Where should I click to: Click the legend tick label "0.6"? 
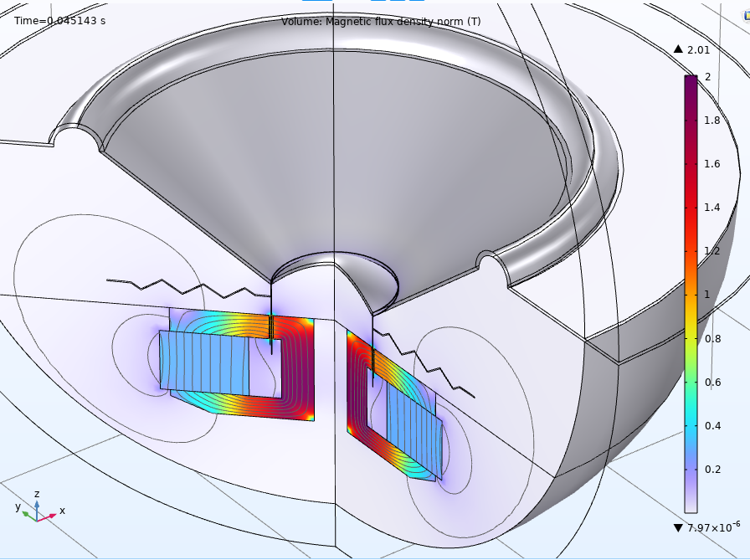(x=712, y=382)
